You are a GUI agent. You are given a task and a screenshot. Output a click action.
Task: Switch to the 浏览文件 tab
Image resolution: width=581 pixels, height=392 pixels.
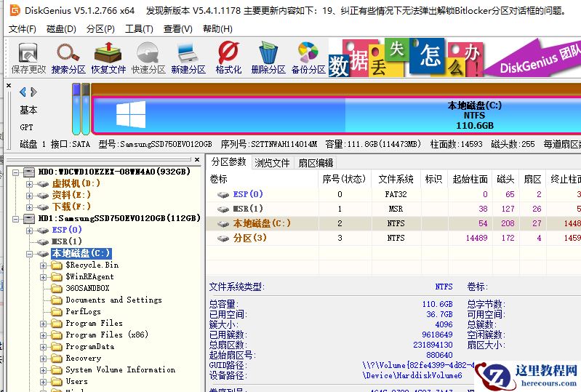272,163
